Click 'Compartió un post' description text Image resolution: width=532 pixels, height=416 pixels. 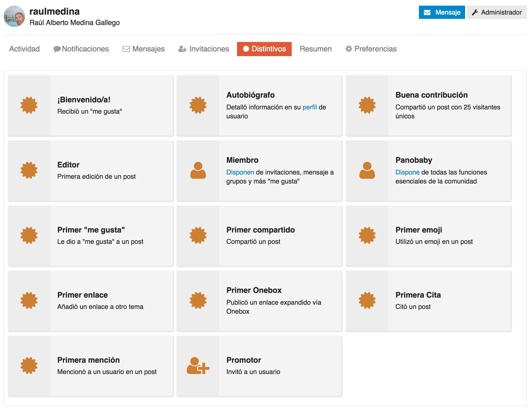tap(253, 241)
